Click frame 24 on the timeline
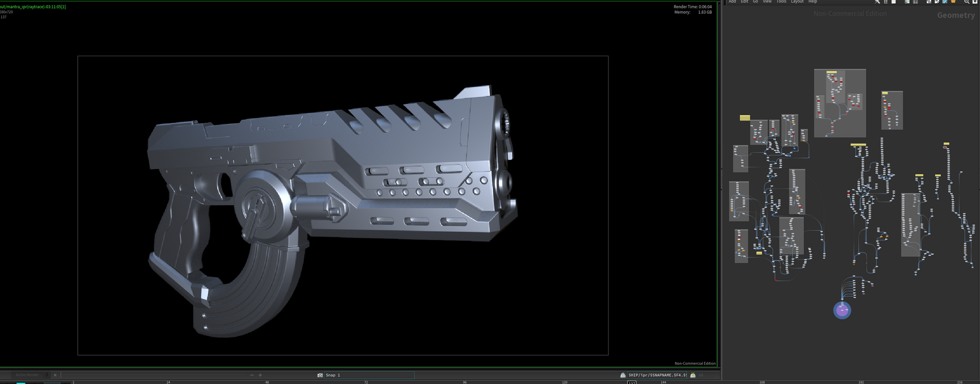 click(x=168, y=382)
